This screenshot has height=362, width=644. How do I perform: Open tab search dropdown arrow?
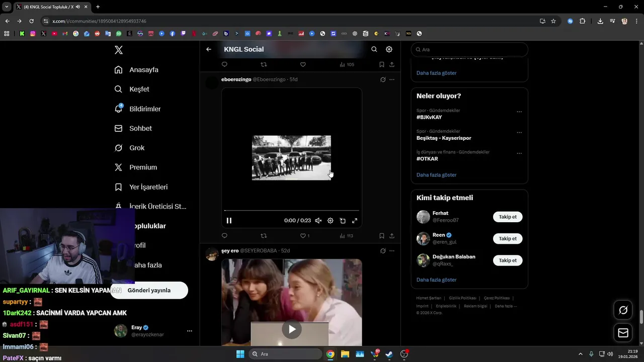pyautogui.click(x=7, y=7)
